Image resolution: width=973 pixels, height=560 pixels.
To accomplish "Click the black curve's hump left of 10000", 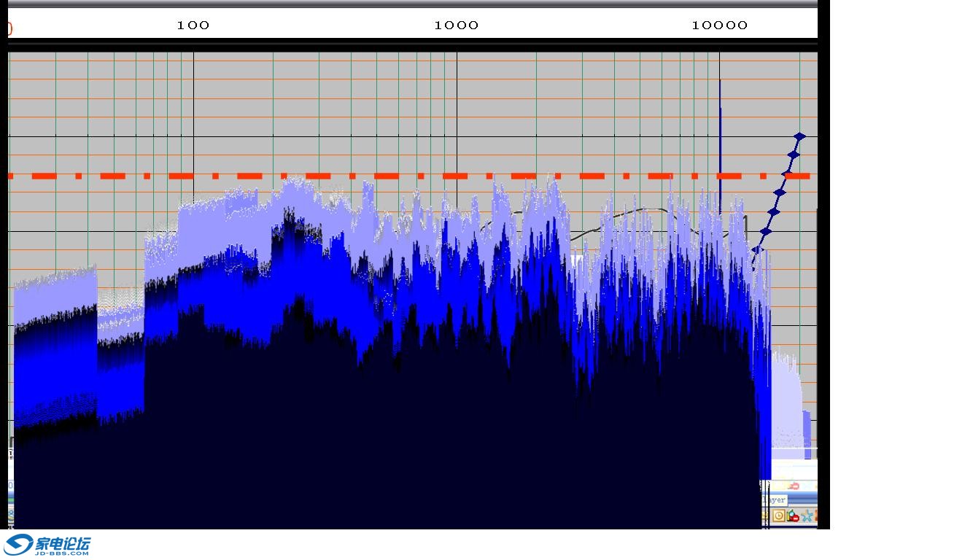I will 646,209.
